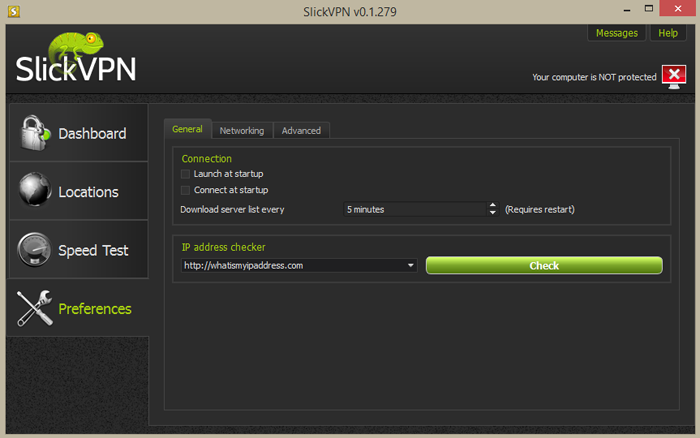Enable Connect at startup checkbox
The height and width of the screenshot is (438, 700).
[185, 190]
